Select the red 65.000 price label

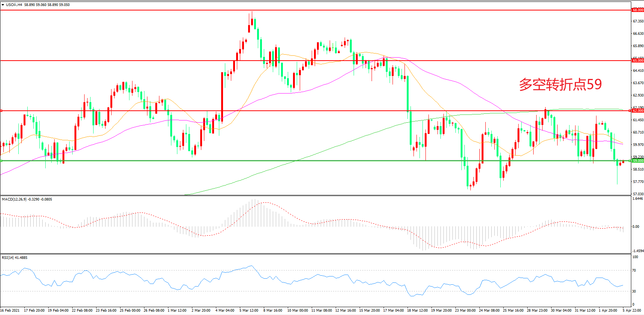638,61
